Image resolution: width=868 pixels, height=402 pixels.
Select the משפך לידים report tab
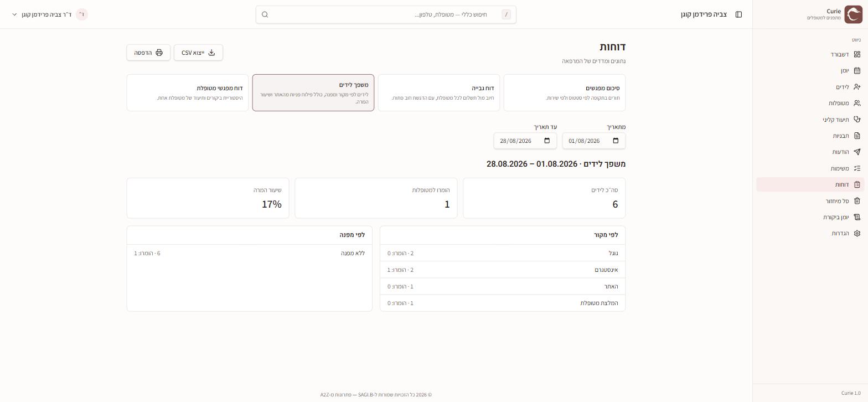pyautogui.click(x=313, y=92)
